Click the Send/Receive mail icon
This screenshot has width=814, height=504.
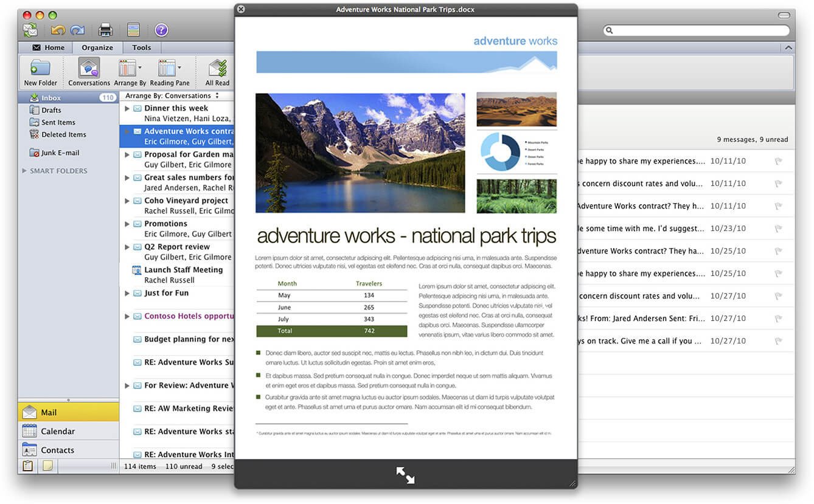tap(29, 29)
